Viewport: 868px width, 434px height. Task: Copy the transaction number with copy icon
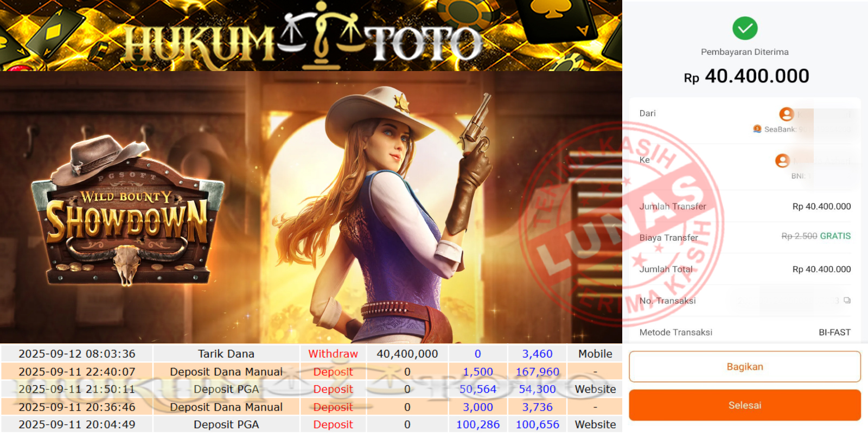coord(847,301)
